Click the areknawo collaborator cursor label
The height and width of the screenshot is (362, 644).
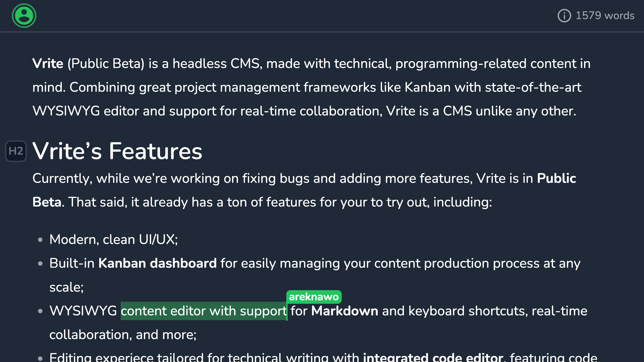pos(314,297)
